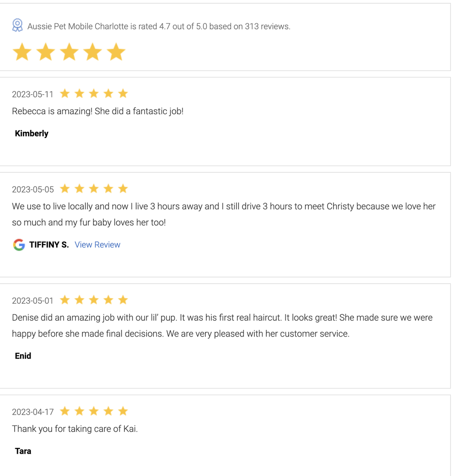This screenshot has height=476, width=455.
Task: Click the review text about Rebecca
Action: coord(98,111)
